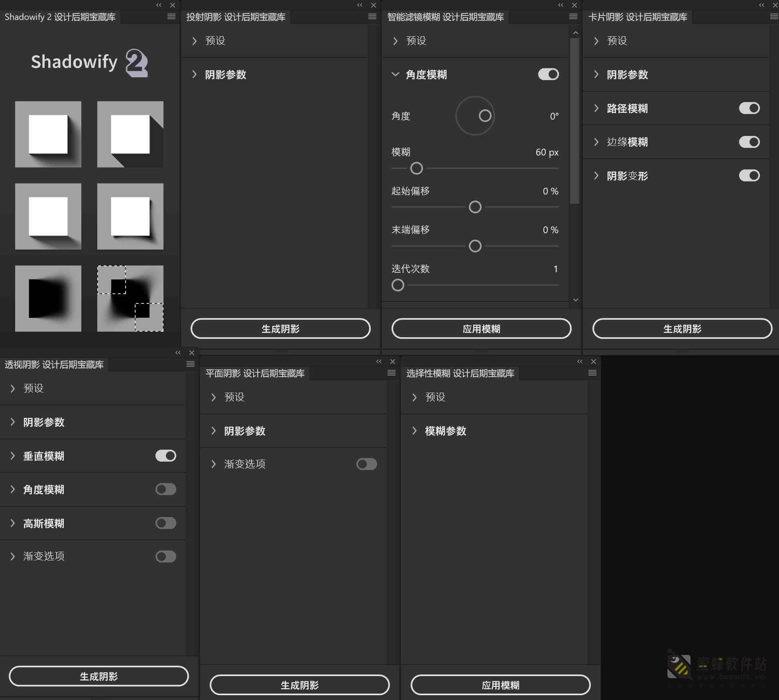Select the 卡片阴影 设计后期宝藏库 tab
Screen dimensions: 779x700
(x=638, y=17)
